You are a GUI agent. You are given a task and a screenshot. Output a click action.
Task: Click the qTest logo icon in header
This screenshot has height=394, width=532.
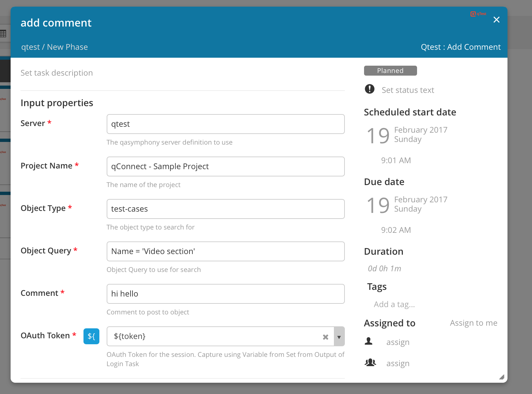478,14
